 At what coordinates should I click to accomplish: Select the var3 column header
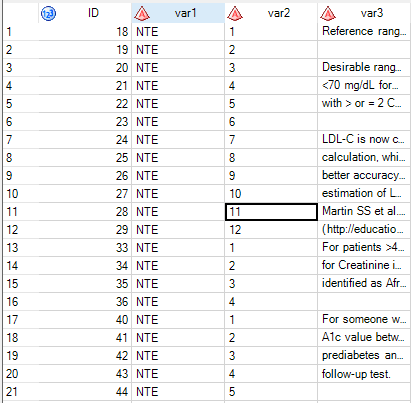click(x=364, y=13)
